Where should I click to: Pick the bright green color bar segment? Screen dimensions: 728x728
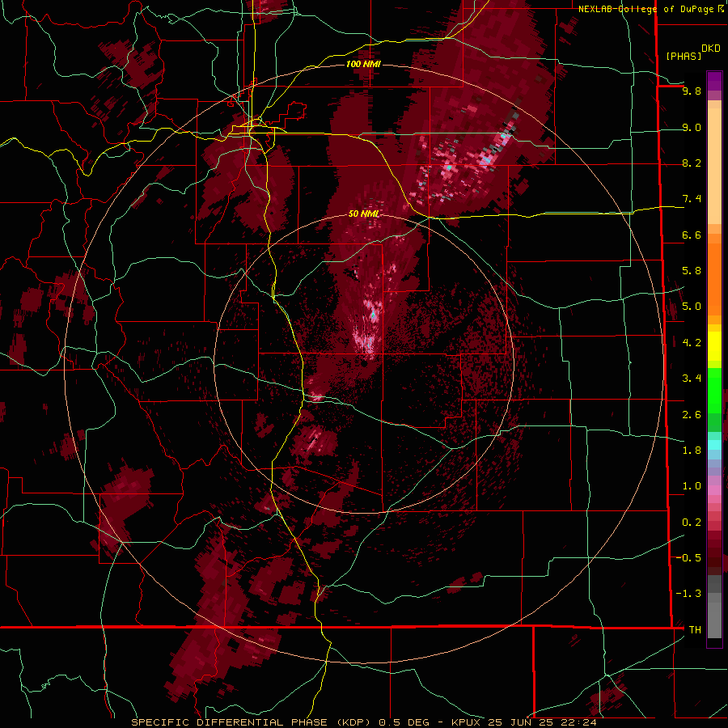click(x=714, y=389)
